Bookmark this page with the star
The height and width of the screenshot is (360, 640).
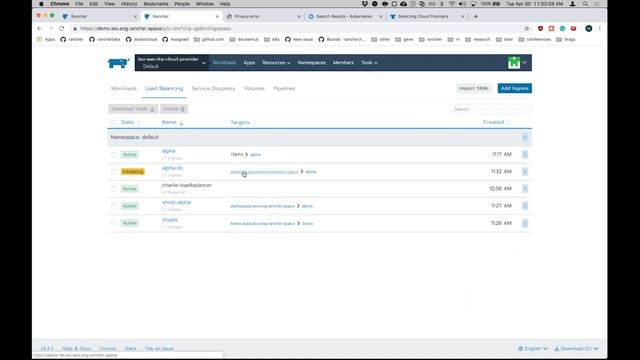pos(527,29)
